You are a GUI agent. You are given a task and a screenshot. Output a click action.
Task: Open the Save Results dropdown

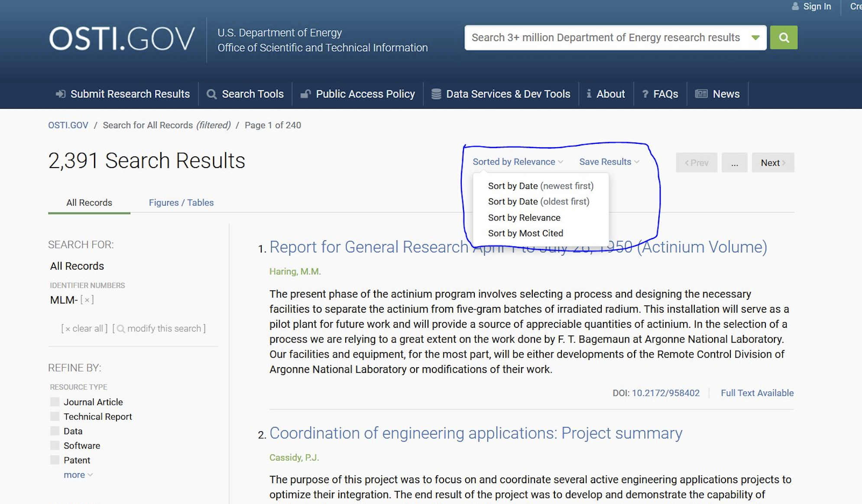609,162
